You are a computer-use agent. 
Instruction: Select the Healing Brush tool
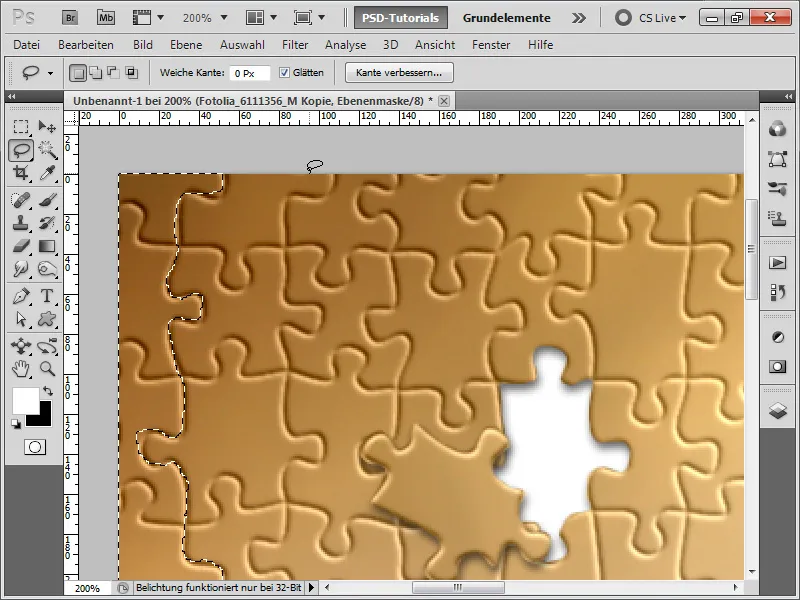pyautogui.click(x=21, y=201)
